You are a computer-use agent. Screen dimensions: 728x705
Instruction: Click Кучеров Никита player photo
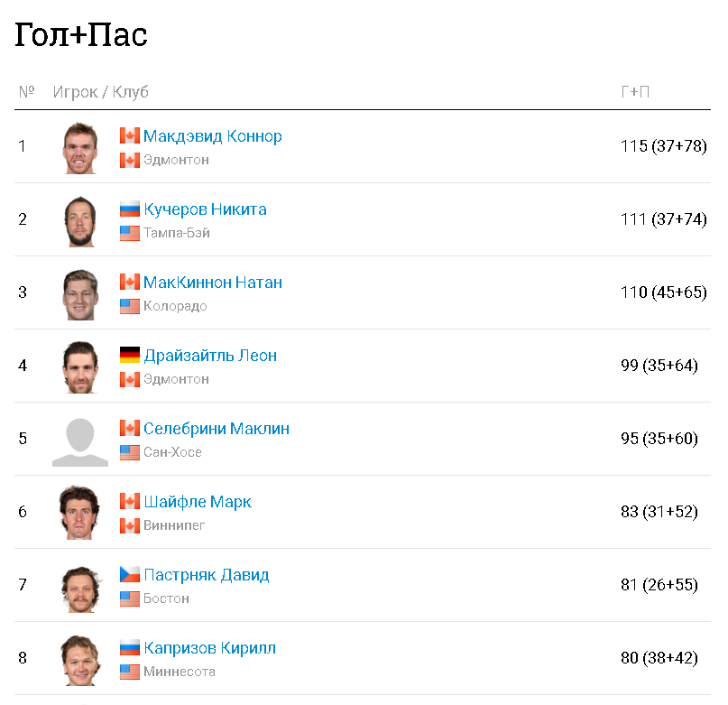[79, 220]
